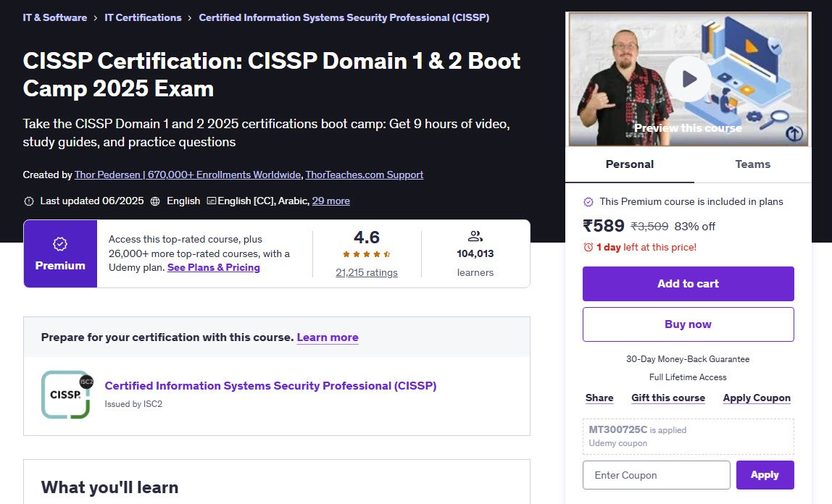This screenshot has width=832, height=504.
Task: Open the IT Certifications breadcrumb
Action: 143,17
